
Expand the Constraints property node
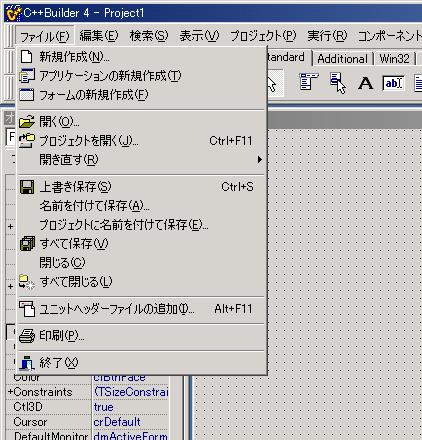point(10,392)
